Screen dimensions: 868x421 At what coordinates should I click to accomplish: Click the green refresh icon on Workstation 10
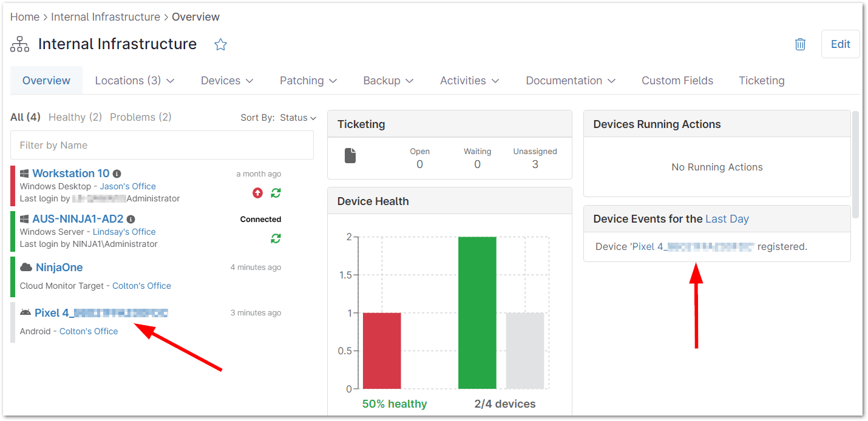click(276, 193)
